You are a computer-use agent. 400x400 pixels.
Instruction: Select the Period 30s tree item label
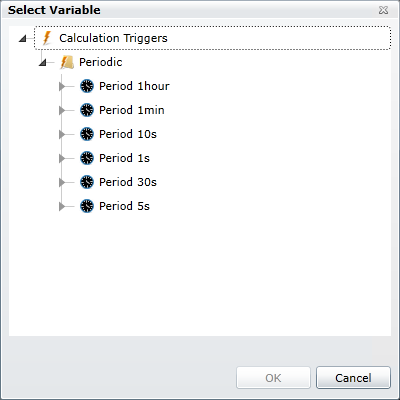(x=128, y=182)
